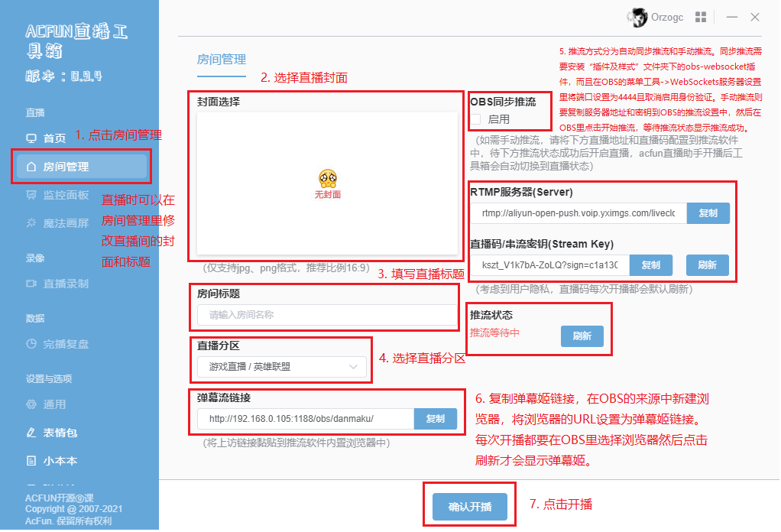Refresh the stream key with 刷新
Screen dimensions: 781x532
coord(708,265)
